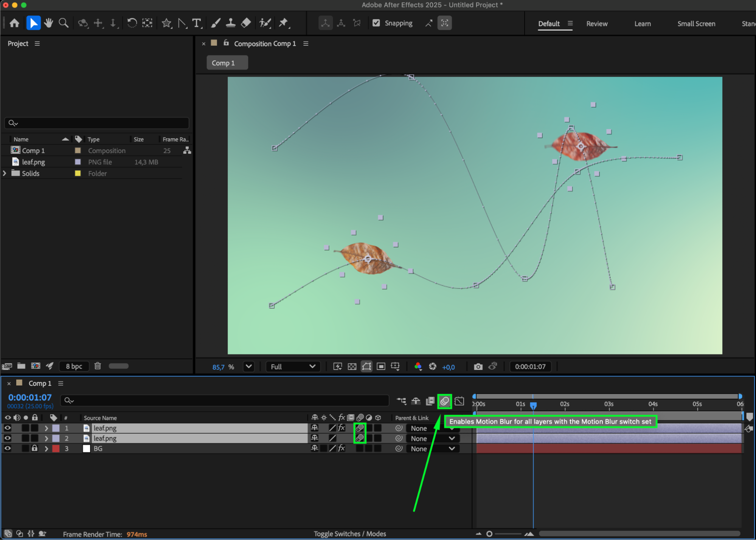Select the Puppet Pin tool
756x540 pixels.
point(283,23)
